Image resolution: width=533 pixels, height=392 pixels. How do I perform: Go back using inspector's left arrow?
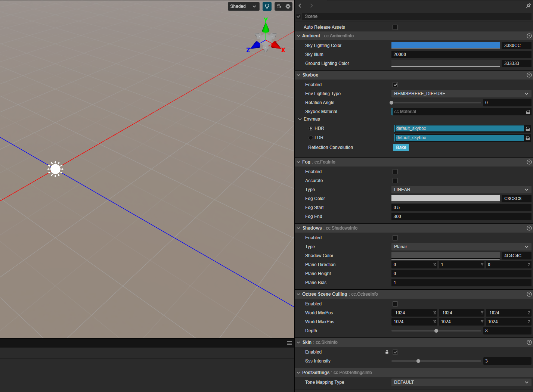click(x=300, y=6)
